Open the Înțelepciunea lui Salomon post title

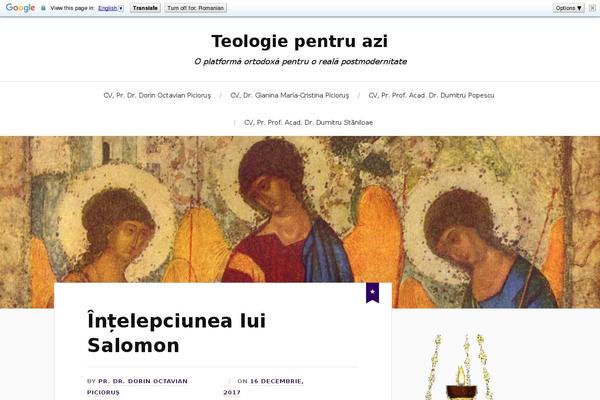coord(176,333)
